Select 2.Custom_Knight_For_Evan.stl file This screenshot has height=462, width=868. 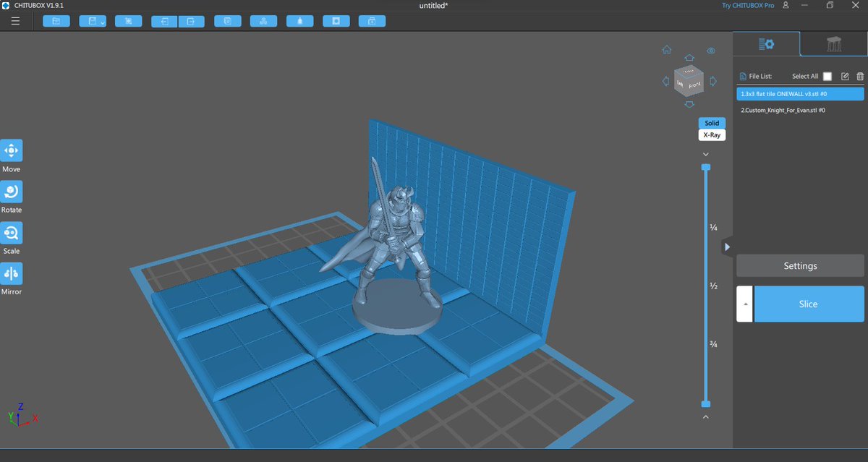[800, 110]
